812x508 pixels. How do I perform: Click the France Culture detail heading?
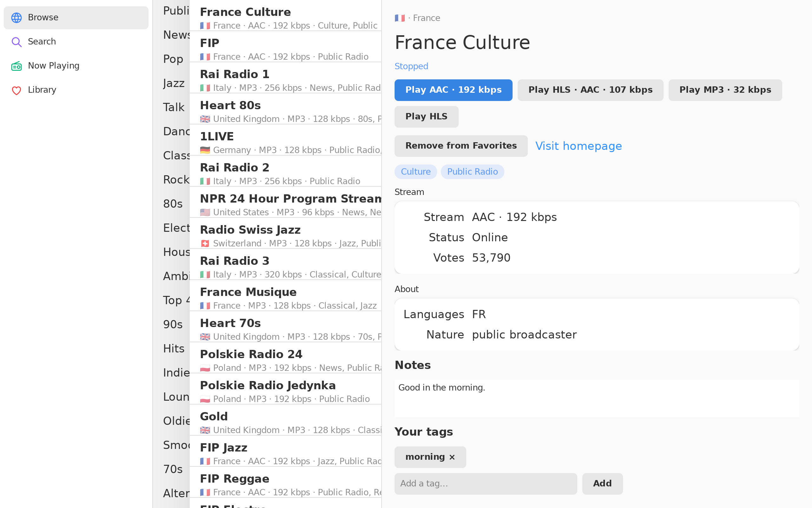click(462, 43)
